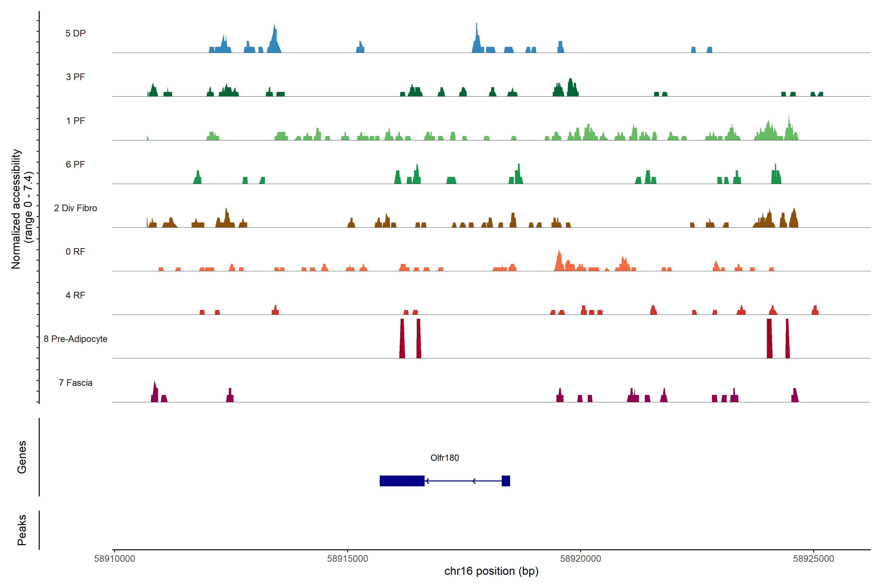This screenshot has width=882, height=588.
Task: Click the chr16 position axis title
Action: 491,571
